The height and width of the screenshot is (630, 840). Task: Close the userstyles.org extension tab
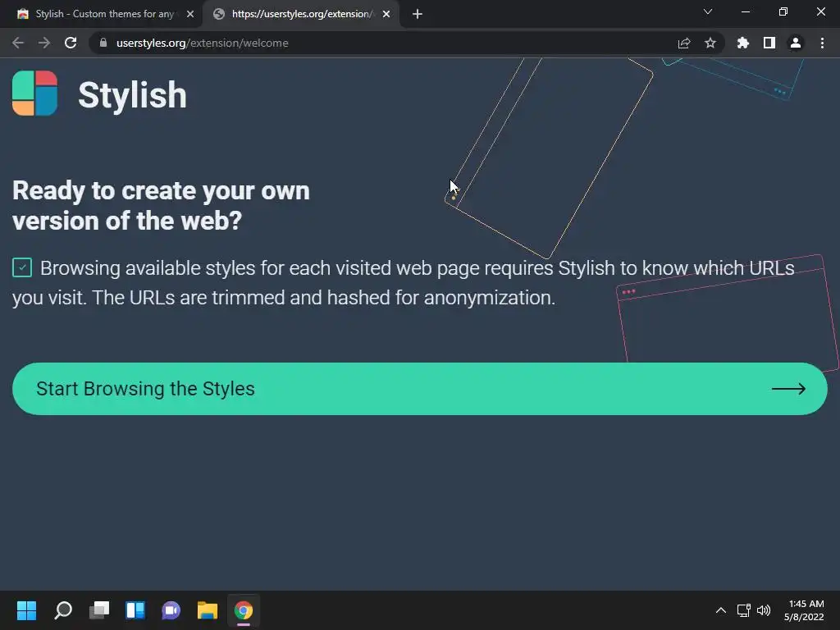point(386,14)
